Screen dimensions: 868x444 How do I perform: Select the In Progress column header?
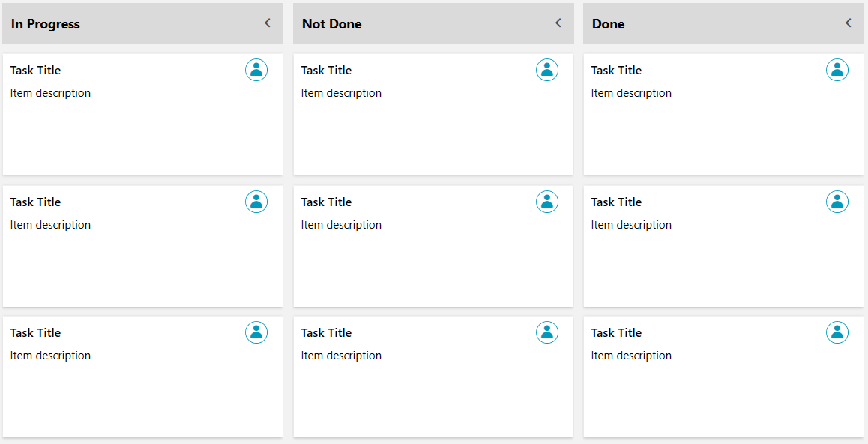(x=44, y=23)
